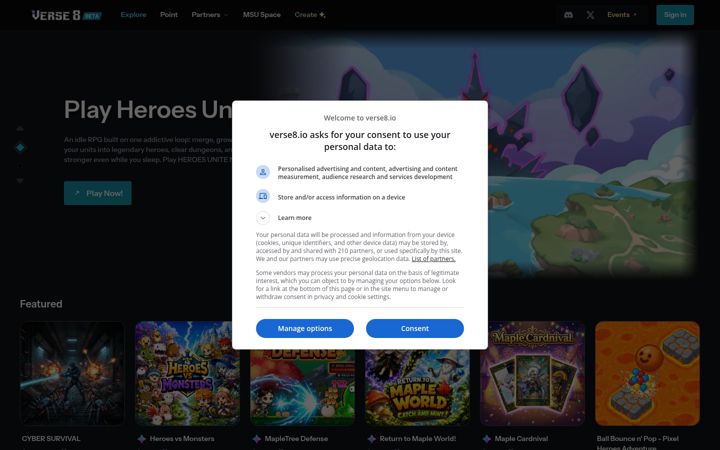The width and height of the screenshot is (720, 450).
Task: Click the MapleTree Defense title text
Action: pyautogui.click(x=296, y=439)
